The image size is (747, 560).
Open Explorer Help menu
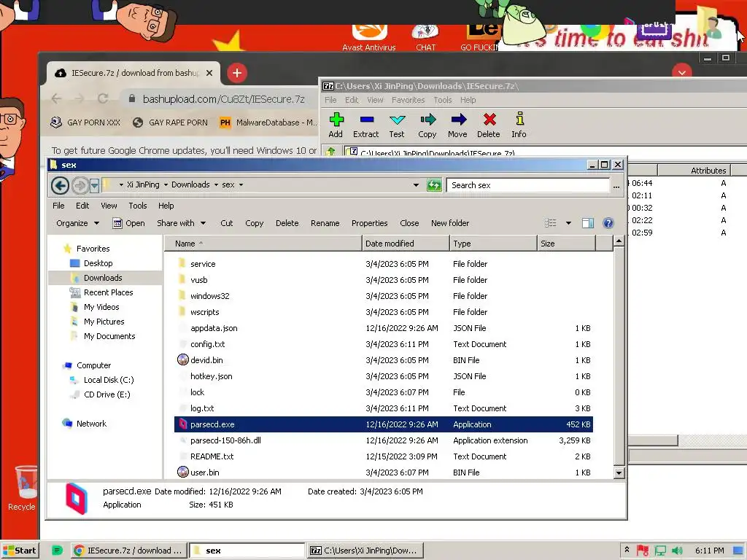pos(166,206)
